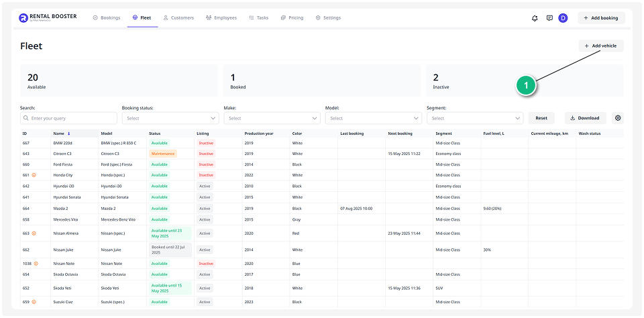This screenshot has height=318, width=644.
Task: Click the notifications bell icon
Action: [x=535, y=18]
